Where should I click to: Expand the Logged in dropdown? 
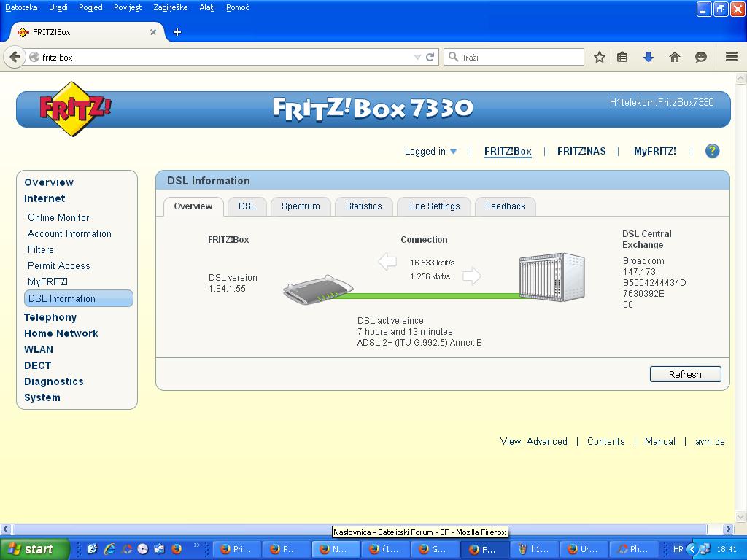(430, 152)
